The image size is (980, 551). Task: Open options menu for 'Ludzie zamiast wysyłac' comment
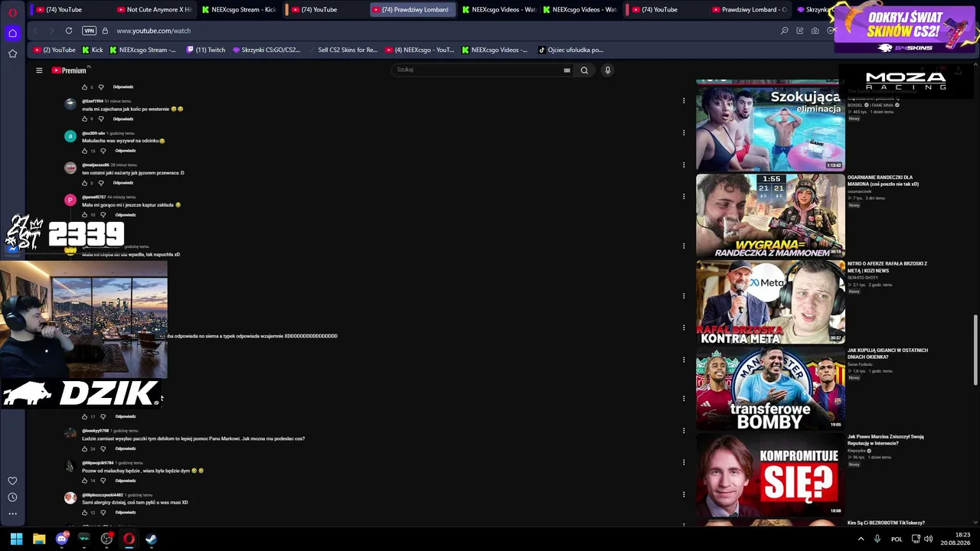(x=684, y=430)
